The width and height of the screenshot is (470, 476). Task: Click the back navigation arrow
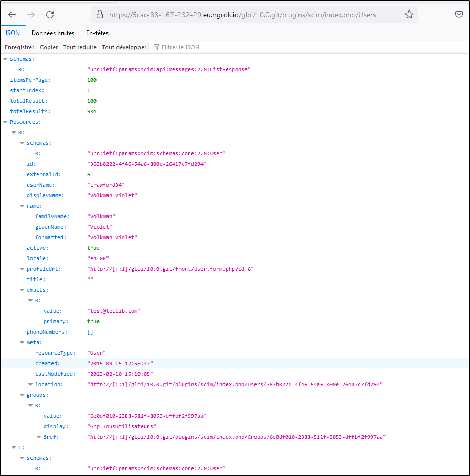(x=12, y=14)
